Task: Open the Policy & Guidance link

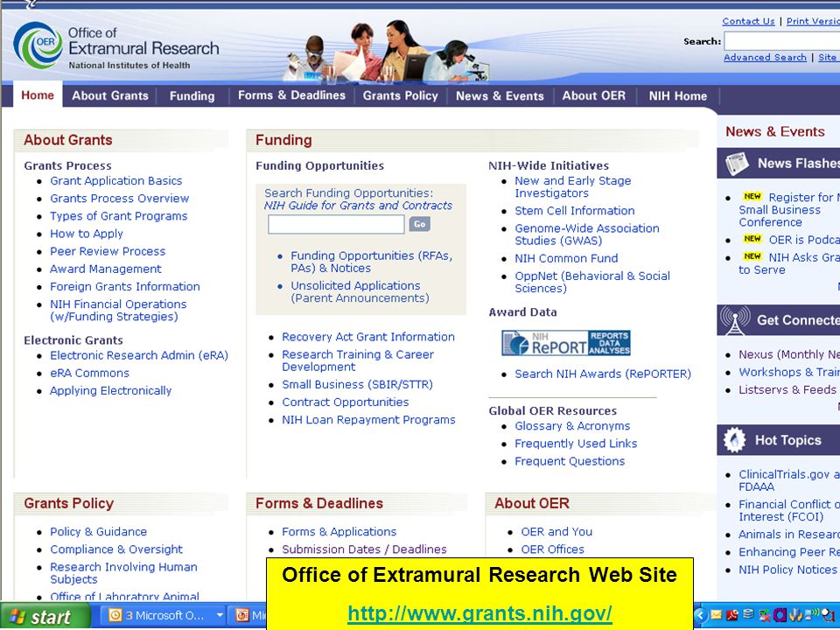Action: (98, 532)
